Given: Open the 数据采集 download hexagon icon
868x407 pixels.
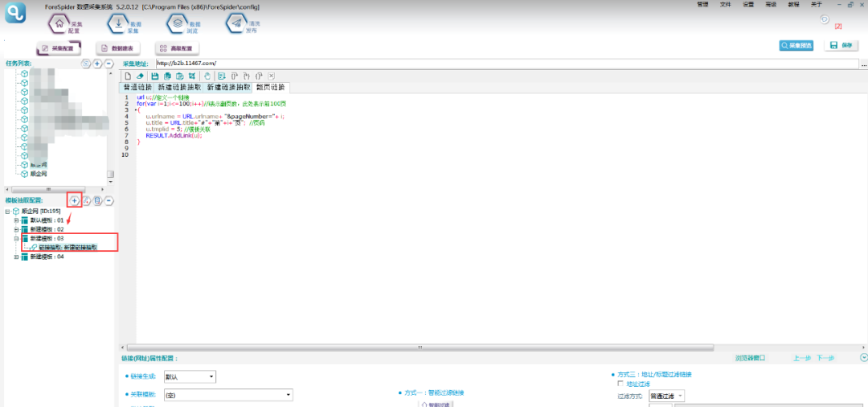Looking at the screenshot, I should pyautogui.click(x=118, y=24).
